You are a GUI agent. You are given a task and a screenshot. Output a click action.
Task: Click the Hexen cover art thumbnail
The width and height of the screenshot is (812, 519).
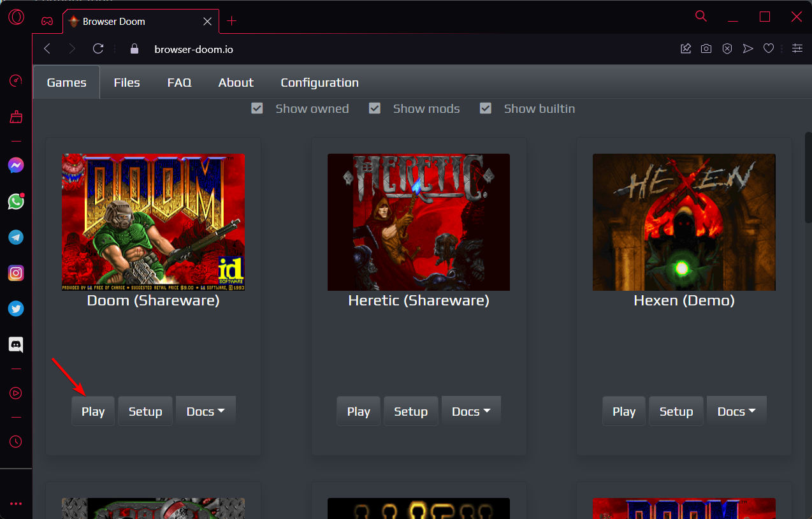(684, 222)
